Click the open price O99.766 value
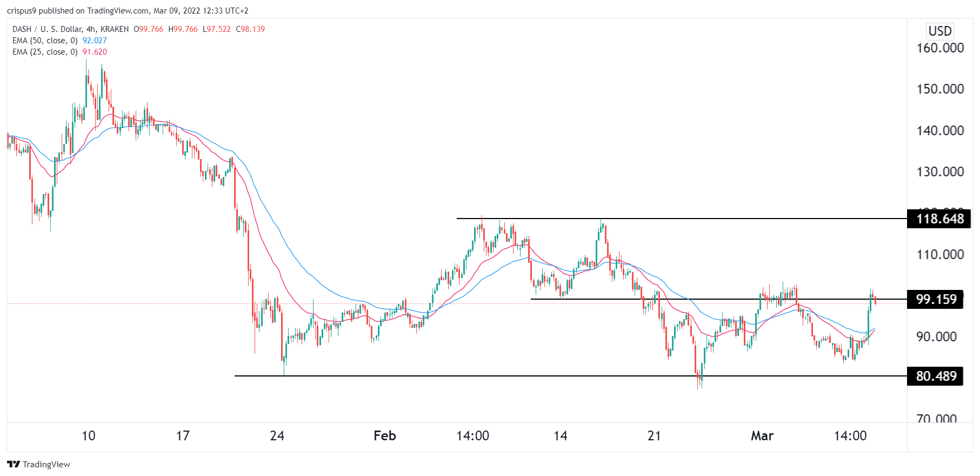Screen dimensions: 980x476 [x=148, y=29]
